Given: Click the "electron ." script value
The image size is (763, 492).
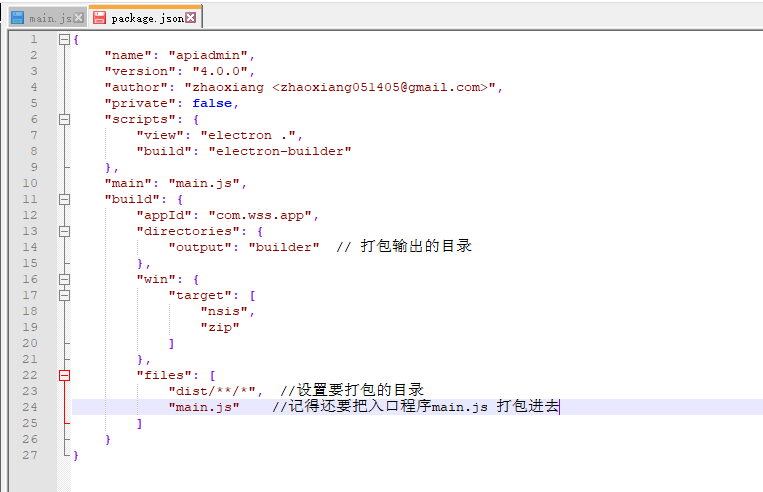Looking at the screenshot, I should [248, 135].
